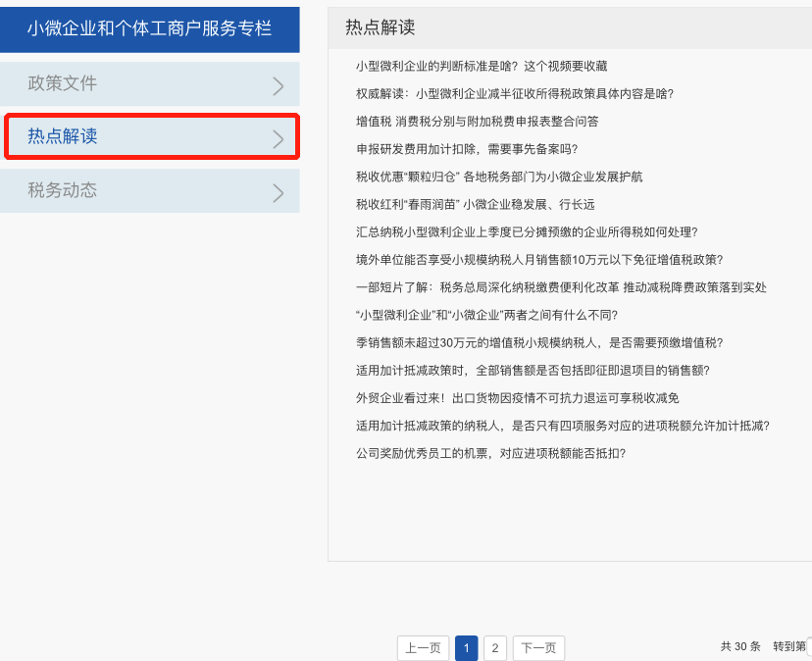Open article 境外单位能否享受小规模纳税人免征增值税
This screenshot has width=812, height=661.
pos(539,260)
